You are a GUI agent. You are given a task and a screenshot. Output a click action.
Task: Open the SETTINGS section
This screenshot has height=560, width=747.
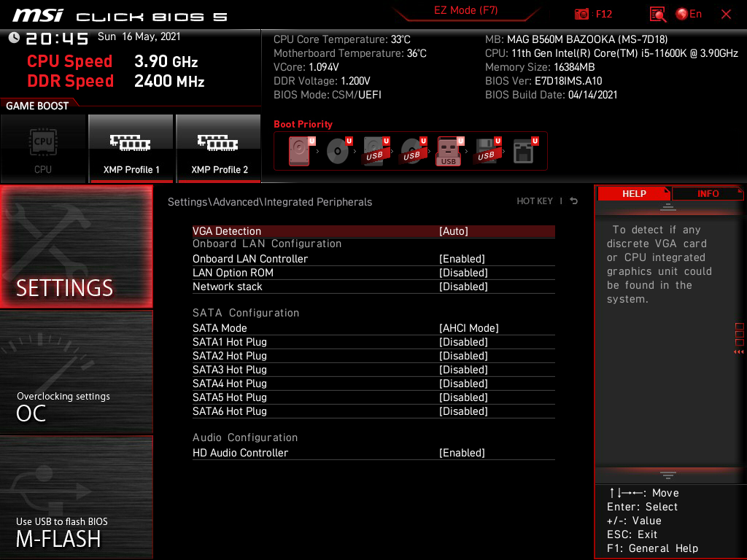76,246
